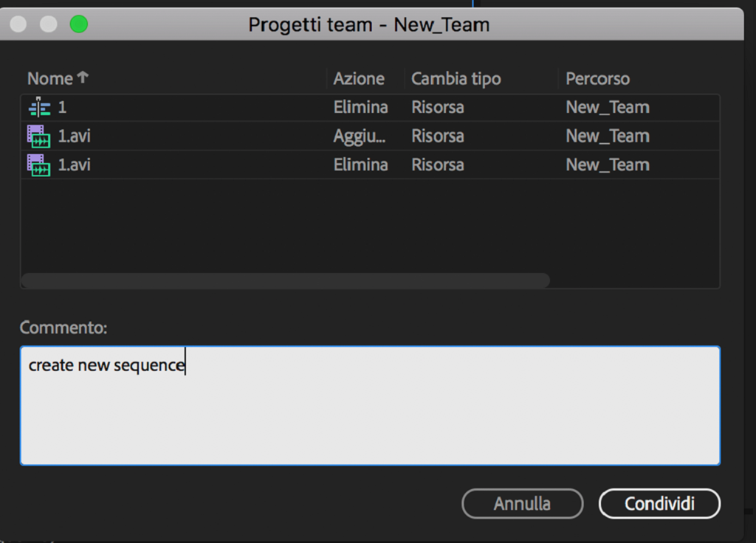Click the Risorsa type cell for sequence 1

click(x=437, y=108)
